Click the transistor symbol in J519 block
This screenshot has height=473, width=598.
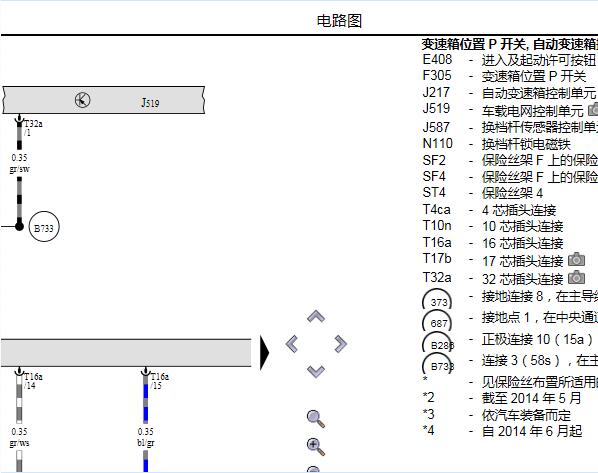click(82, 100)
